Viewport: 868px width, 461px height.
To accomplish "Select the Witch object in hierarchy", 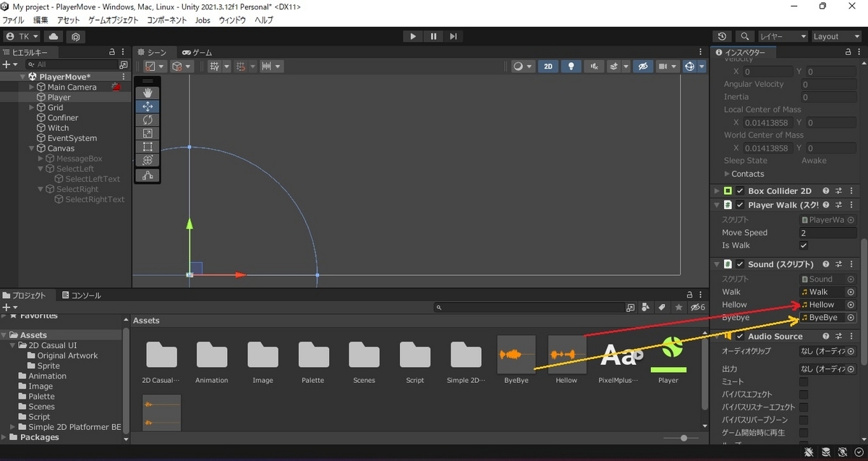I will [58, 128].
